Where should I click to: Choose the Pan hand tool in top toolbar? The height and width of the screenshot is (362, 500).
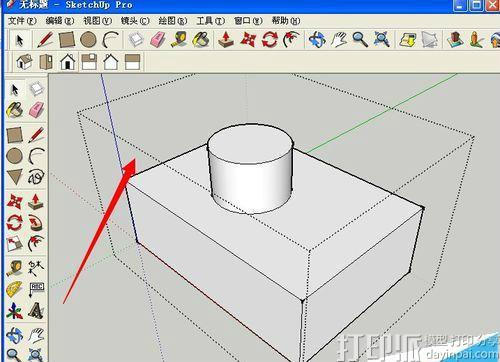pos(338,39)
